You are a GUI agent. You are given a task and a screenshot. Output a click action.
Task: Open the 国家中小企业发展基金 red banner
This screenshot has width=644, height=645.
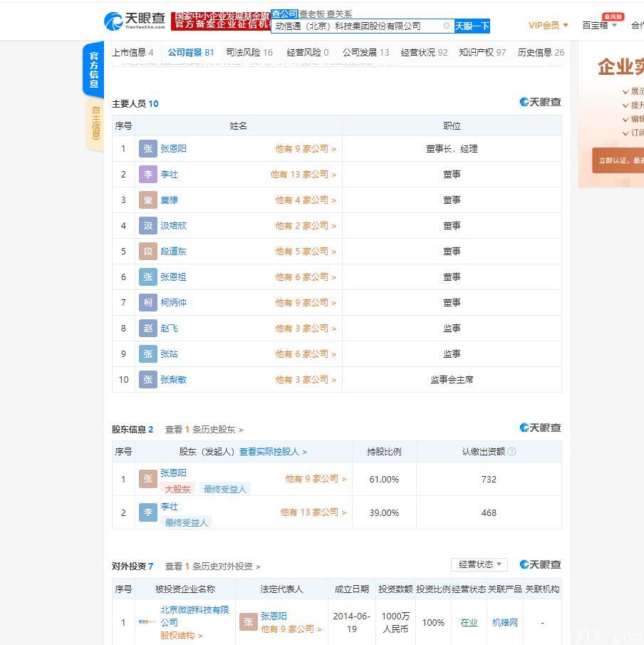coord(221,21)
